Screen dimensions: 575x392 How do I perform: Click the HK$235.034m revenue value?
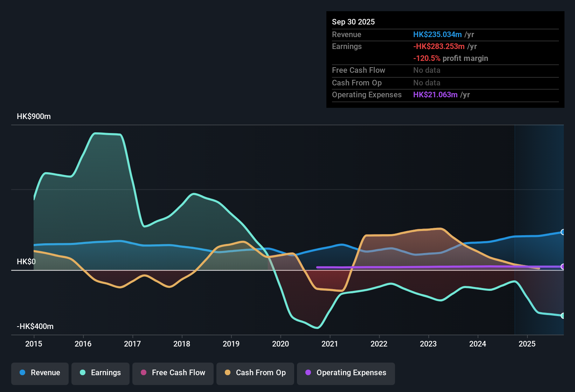click(x=437, y=34)
